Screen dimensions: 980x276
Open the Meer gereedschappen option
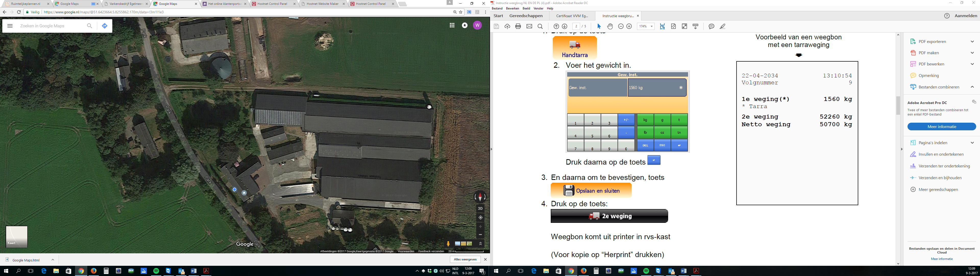[x=938, y=189]
